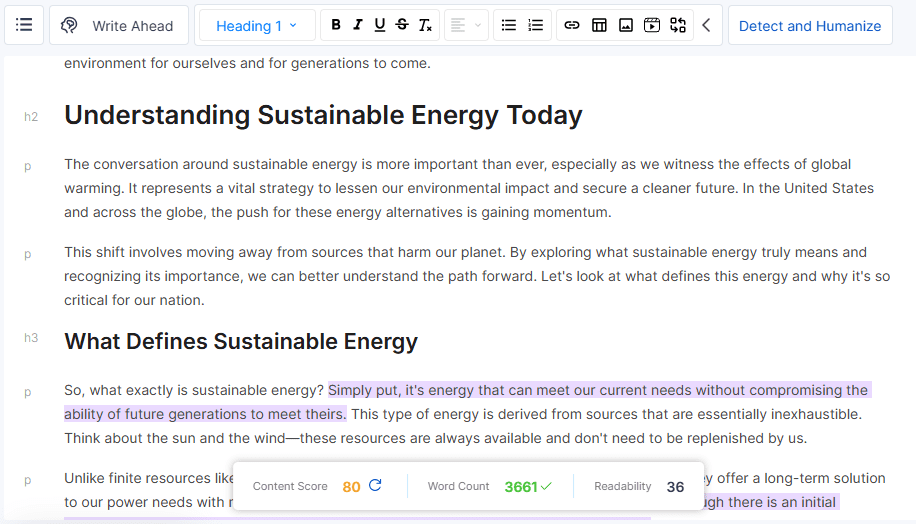Insert a hyperlink

[572, 26]
